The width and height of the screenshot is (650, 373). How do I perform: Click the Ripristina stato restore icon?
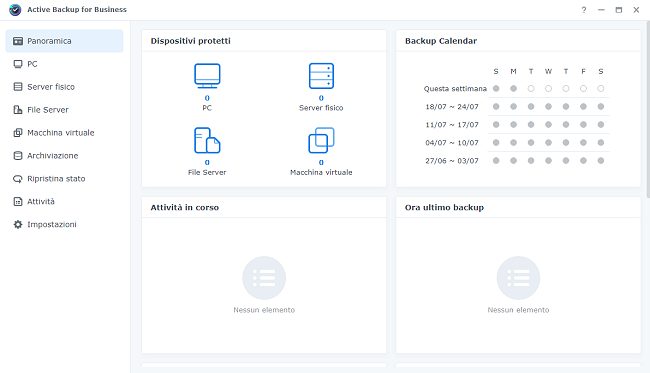[x=18, y=179]
